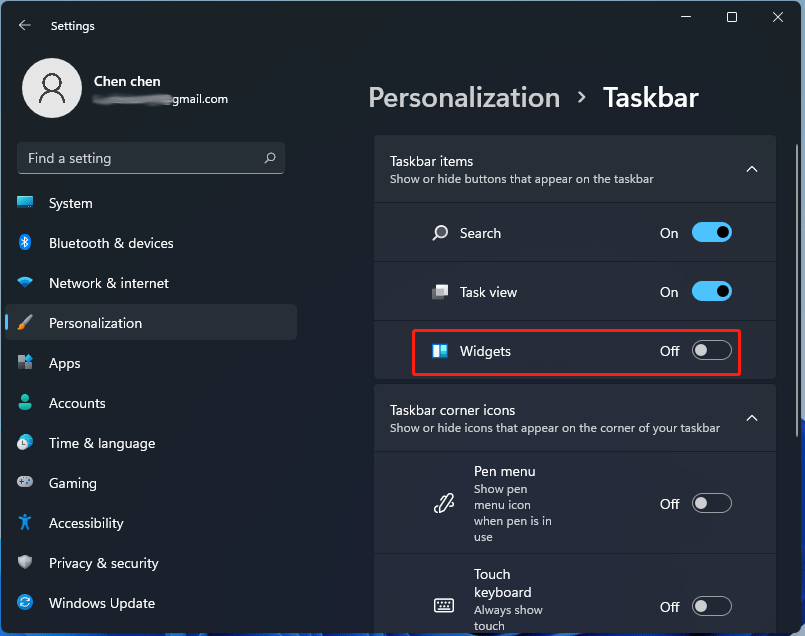The width and height of the screenshot is (805, 636).
Task: Click the Find a setting field
Action: click(x=151, y=158)
